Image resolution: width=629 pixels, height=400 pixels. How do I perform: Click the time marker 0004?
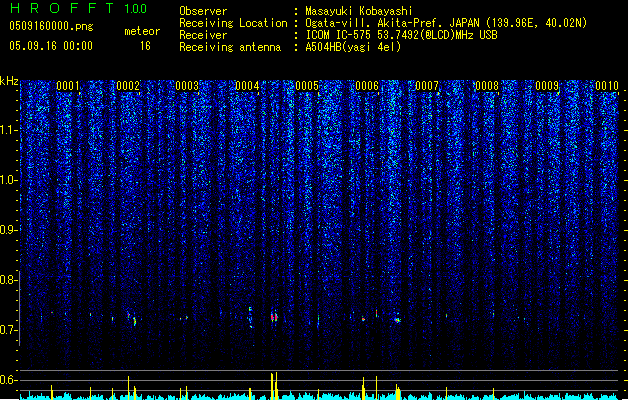247,86
